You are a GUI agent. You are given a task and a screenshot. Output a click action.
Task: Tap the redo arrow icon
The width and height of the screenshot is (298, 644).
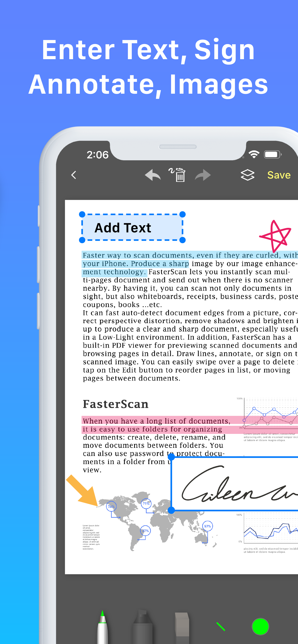(203, 175)
